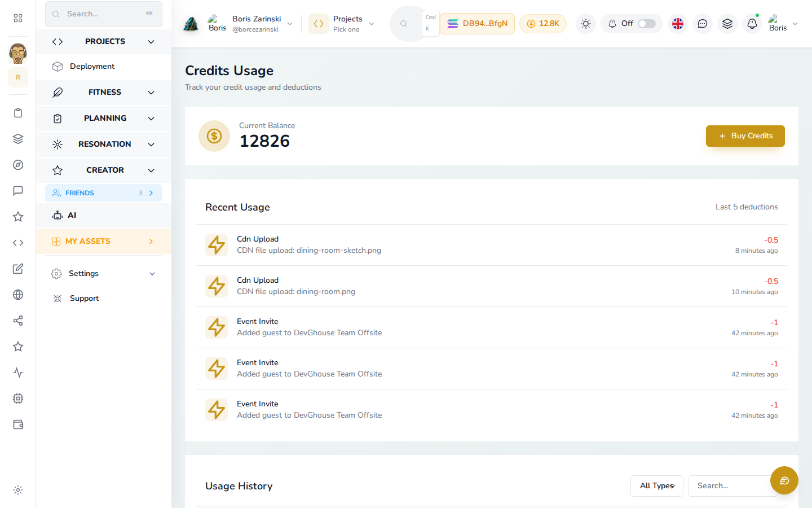Select the dining-room-sketch.png Cdn Upload entry
This screenshot has height=508, width=812.
(492, 245)
